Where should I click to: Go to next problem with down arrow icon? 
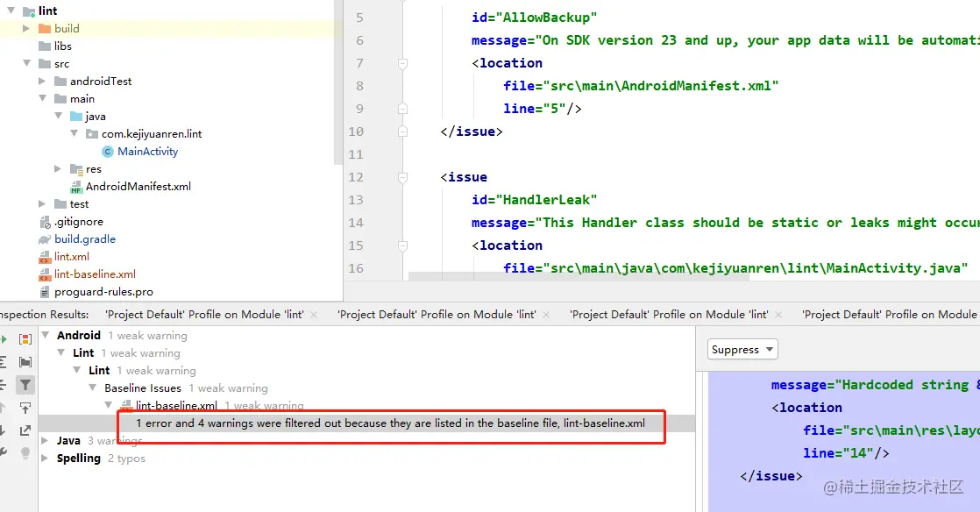[x=4, y=430]
